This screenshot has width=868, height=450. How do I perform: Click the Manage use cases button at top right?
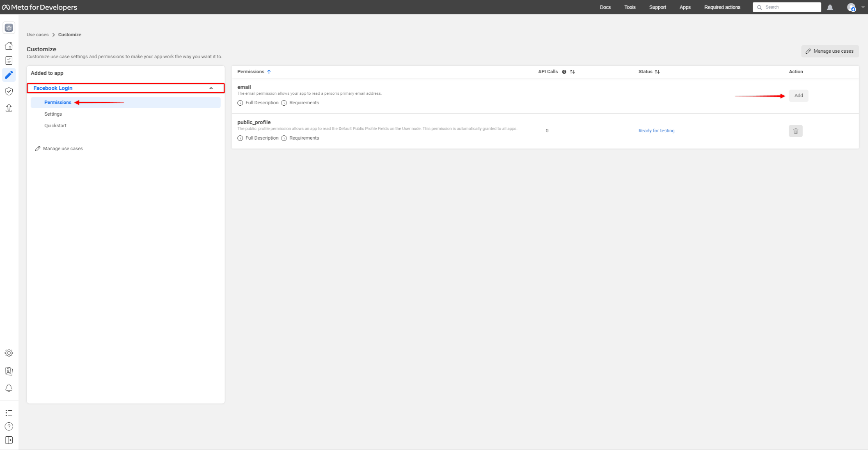830,51
